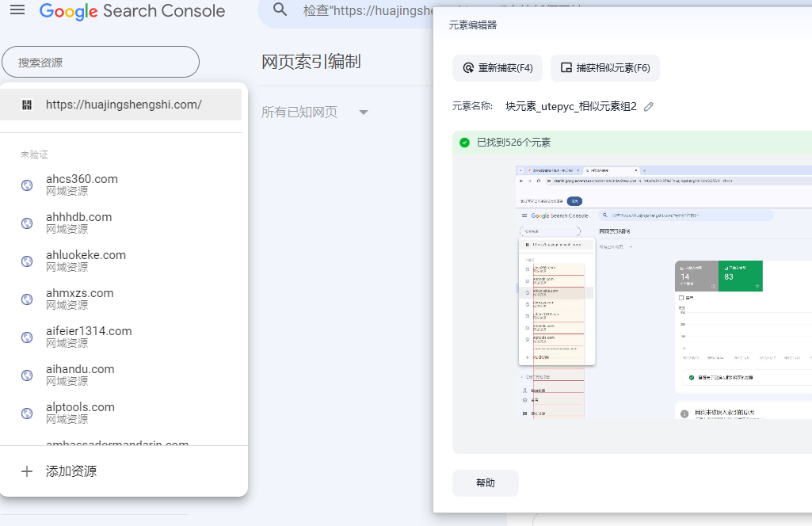Click element name 块元素_utepyc_相似元素组2
This screenshot has height=526, width=812.
[x=570, y=107]
